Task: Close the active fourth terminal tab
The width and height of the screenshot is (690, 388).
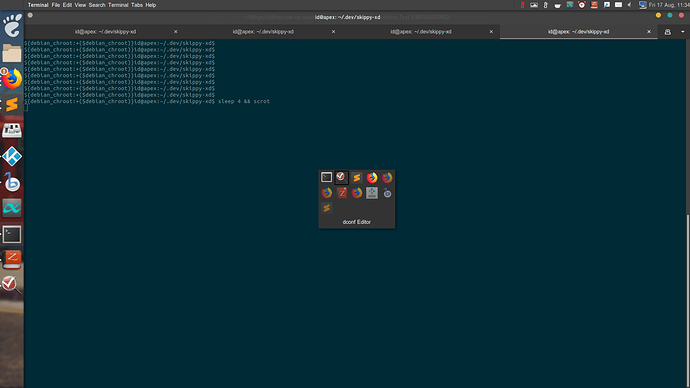Action: (649, 32)
